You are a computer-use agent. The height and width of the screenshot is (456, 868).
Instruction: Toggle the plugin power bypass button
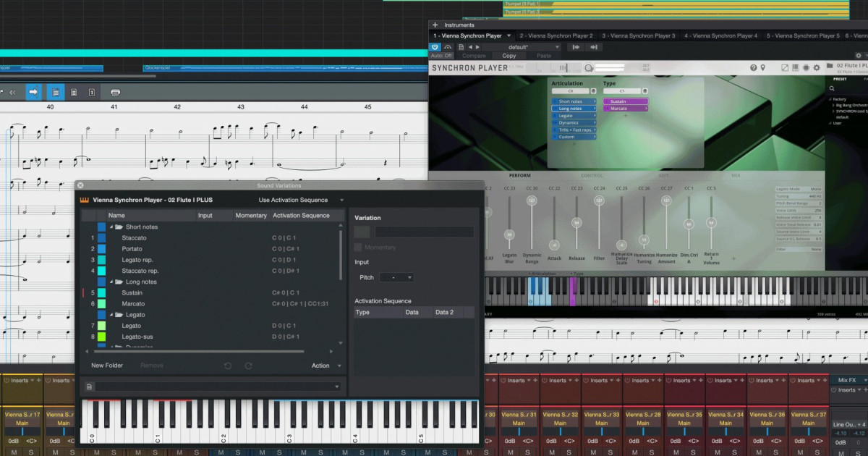pos(435,47)
